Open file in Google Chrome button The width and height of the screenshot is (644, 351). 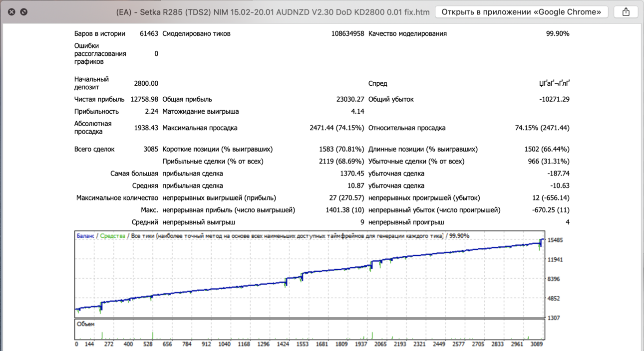pyautogui.click(x=521, y=12)
